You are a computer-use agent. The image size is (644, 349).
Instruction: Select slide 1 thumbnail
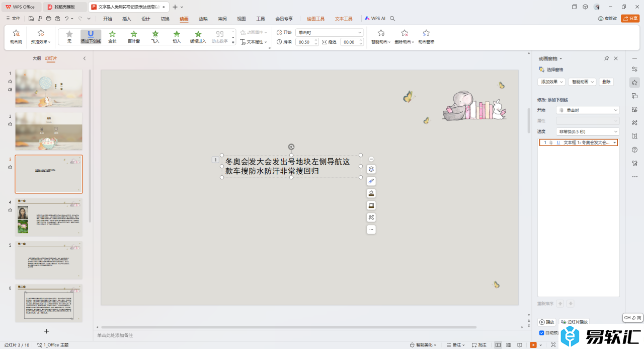point(49,88)
